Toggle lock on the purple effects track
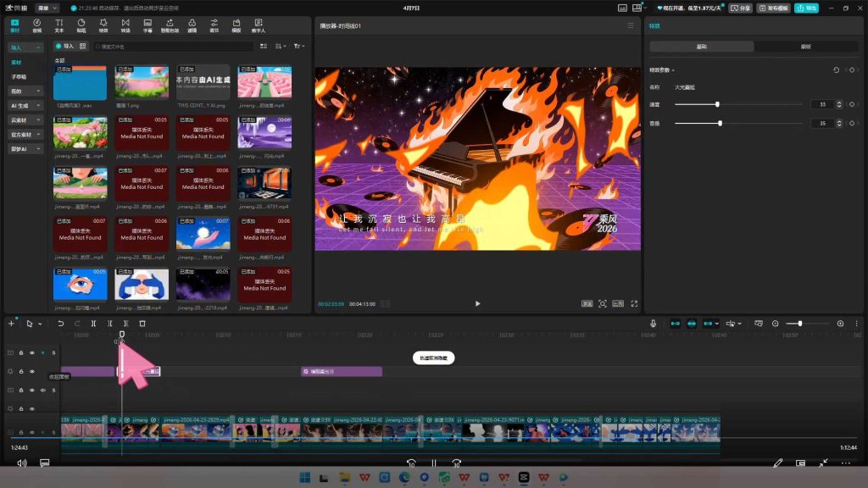Viewport: 868px width, 488px height. (x=21, y=371)
